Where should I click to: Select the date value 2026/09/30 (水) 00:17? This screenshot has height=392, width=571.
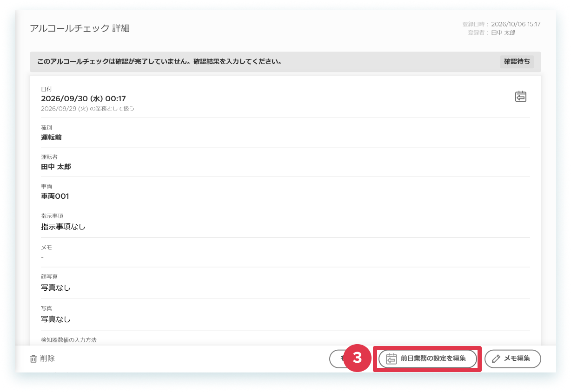click(83, 98)
